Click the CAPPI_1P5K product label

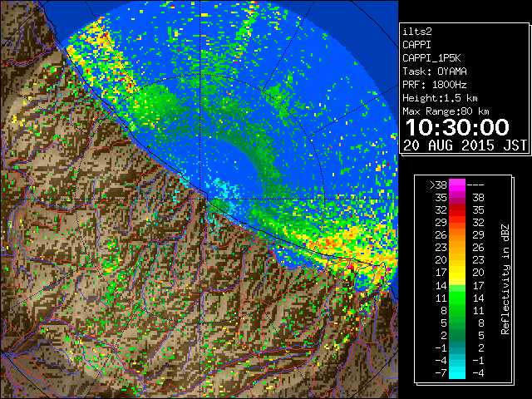click(x=431, y=58)
